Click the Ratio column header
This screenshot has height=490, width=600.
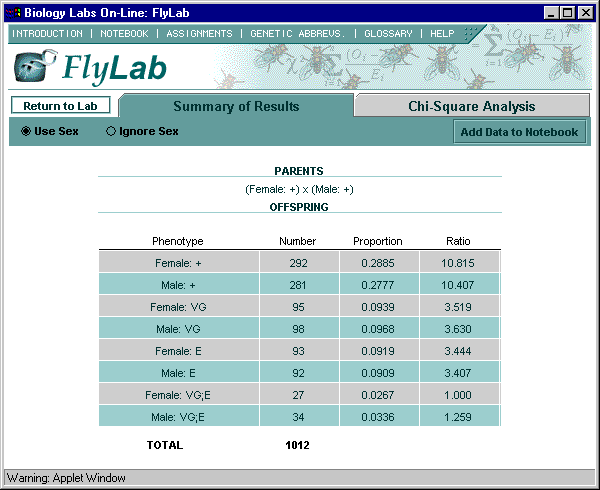coord(458,241)
